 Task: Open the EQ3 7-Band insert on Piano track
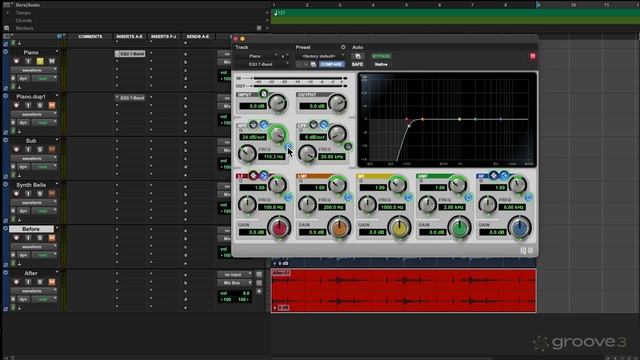coord(130,53)
